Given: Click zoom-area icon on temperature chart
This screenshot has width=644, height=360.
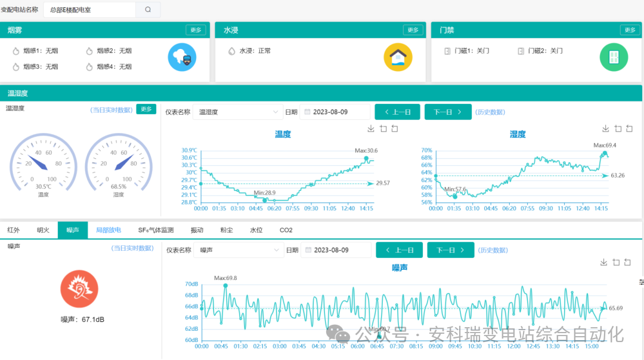Looking at the screenshot, I should [x=383, y=129].
